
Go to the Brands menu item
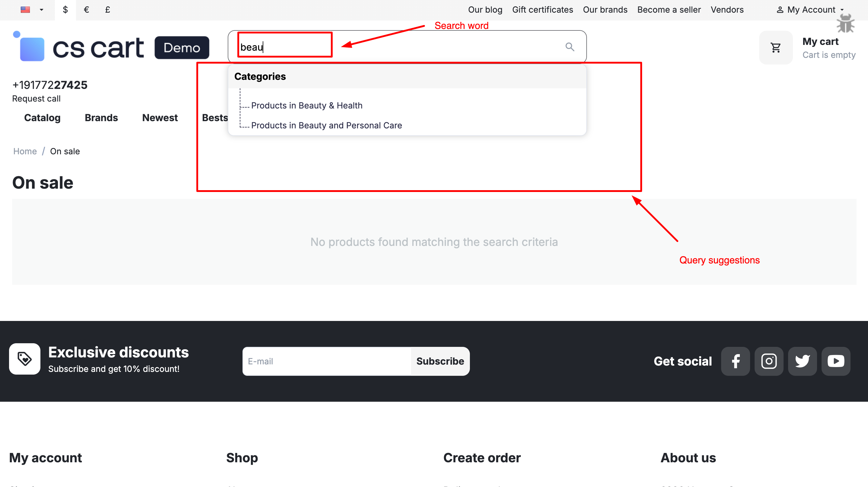[x=101, y=118]
